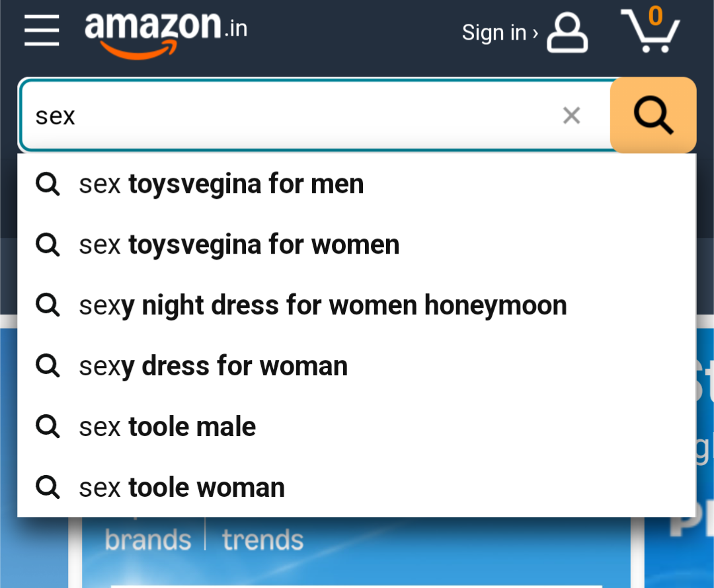Select the suggestion ending with 'for women'
Screen dimensions: 714x588
[239, 244]
